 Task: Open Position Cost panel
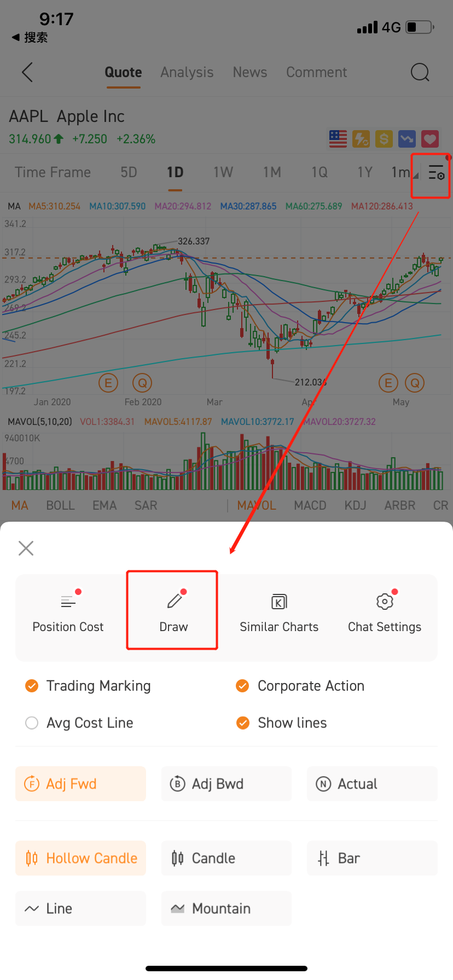pos(68,611)
